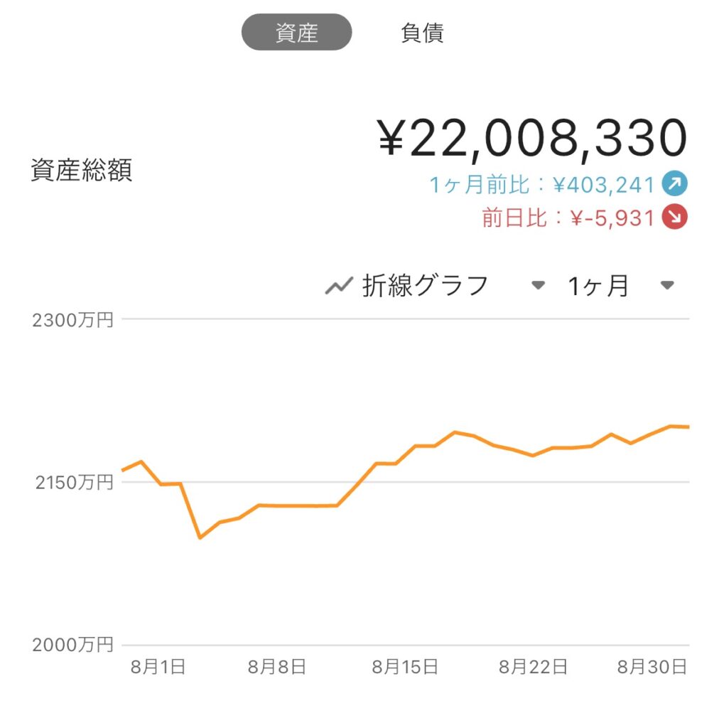Image resolution: width=719 pixels, height=728 pixels.
Task: Expand the dropdown arrow after 折線グラフ
Action: pyautogui.click(x=539, y=286)
